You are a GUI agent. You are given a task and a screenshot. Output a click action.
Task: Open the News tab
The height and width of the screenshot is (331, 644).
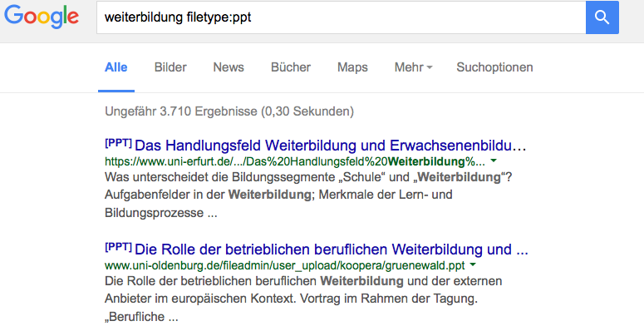[229, 67]
